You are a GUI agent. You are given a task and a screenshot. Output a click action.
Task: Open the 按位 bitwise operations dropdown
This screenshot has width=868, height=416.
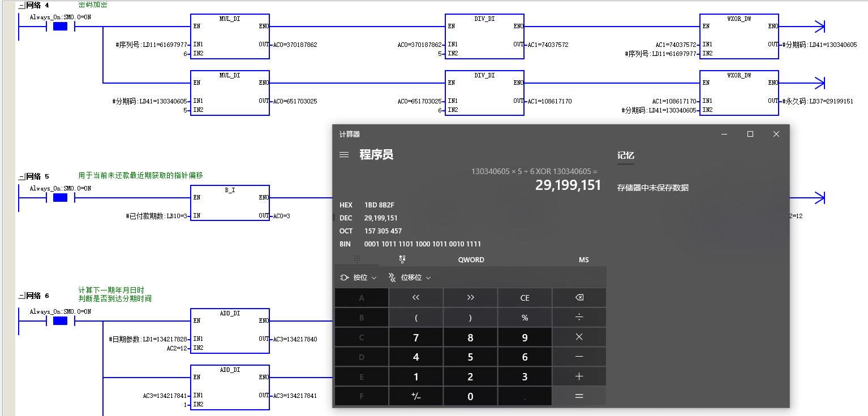point(358,278)
